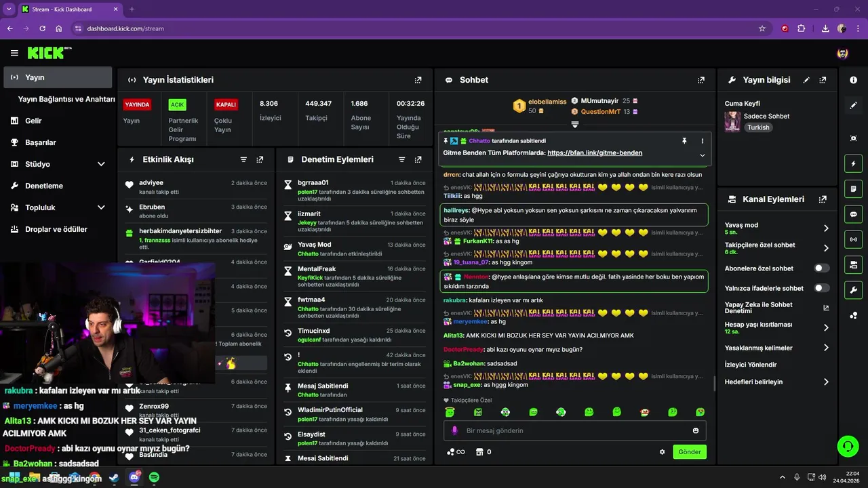Pop out the Kanal Eylemleri panel
This screenshot has height=488, width=868.
823,199
